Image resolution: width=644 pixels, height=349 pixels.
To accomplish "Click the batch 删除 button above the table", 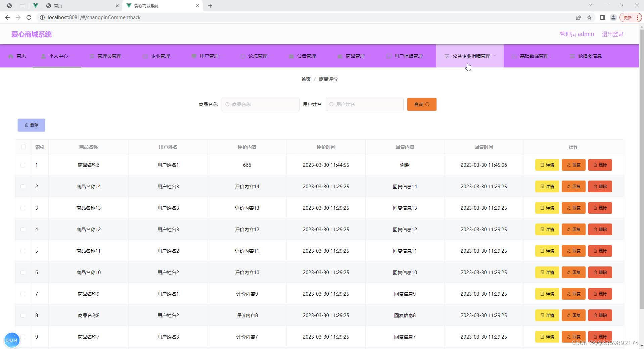I will (31, 125).
